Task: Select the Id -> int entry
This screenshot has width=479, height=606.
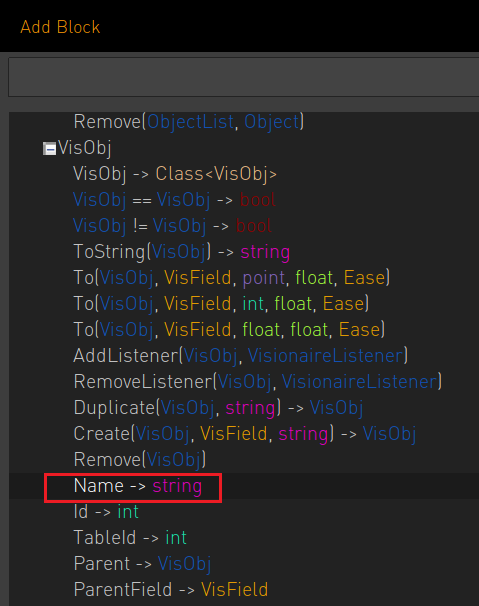Action: point(106,512)
